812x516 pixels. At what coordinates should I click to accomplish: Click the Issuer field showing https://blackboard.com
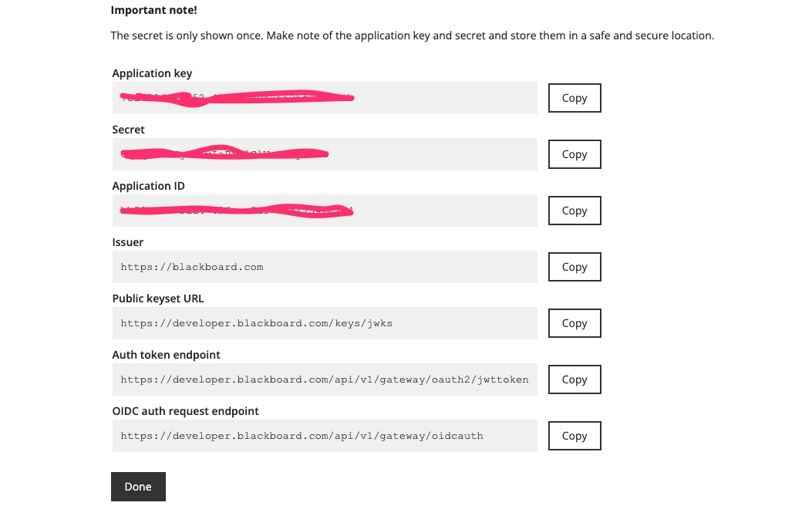tap(324, 267)
